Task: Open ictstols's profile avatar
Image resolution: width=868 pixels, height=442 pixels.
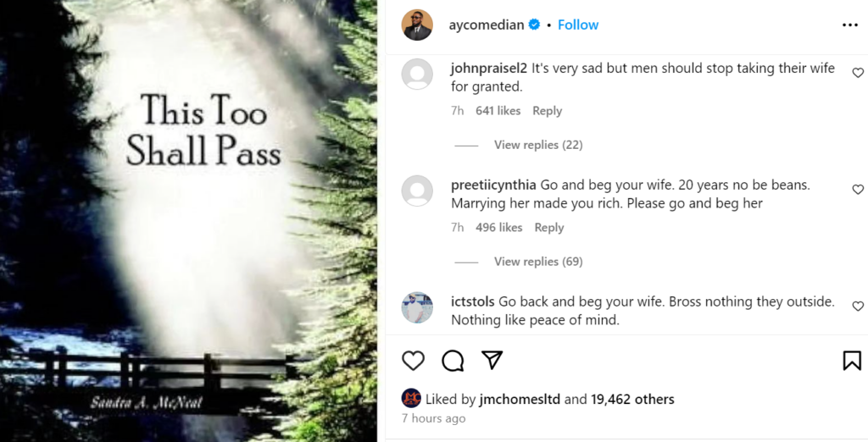Action: 417,307
